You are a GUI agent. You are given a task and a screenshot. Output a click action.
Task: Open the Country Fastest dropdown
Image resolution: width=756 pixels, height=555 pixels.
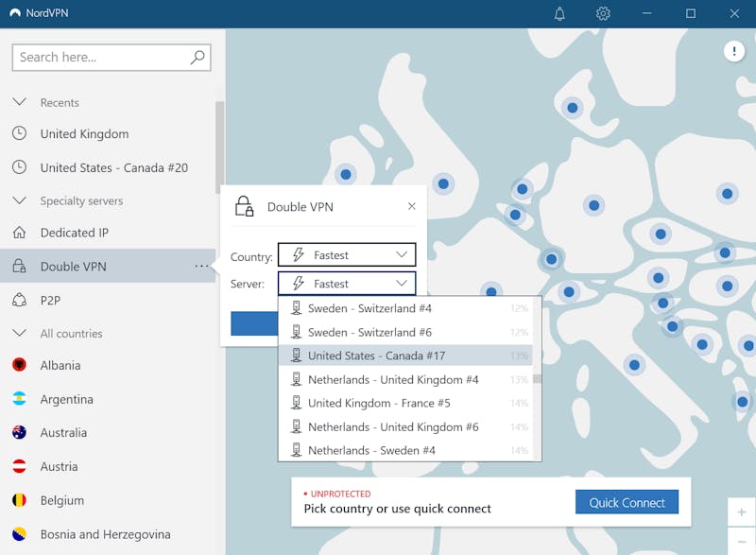pos(347,254)
